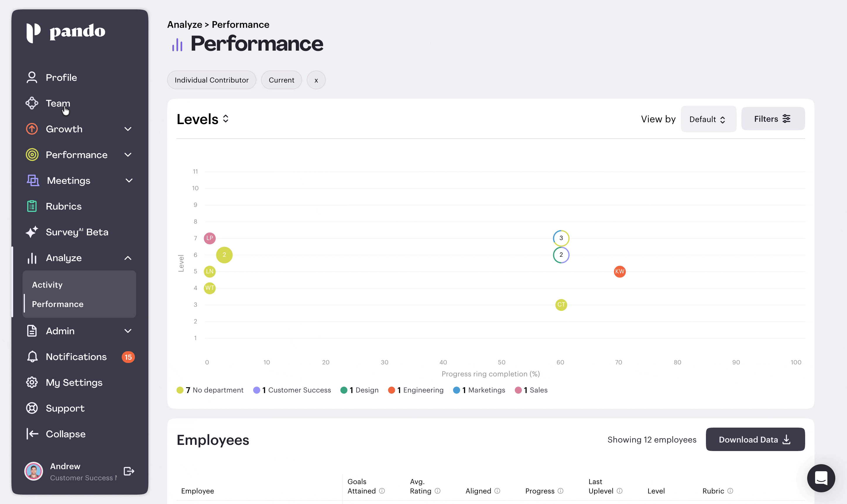Screen dimensions: 847x504
Task: Expand the Meetings menu chevron
Action: point(129,181)
